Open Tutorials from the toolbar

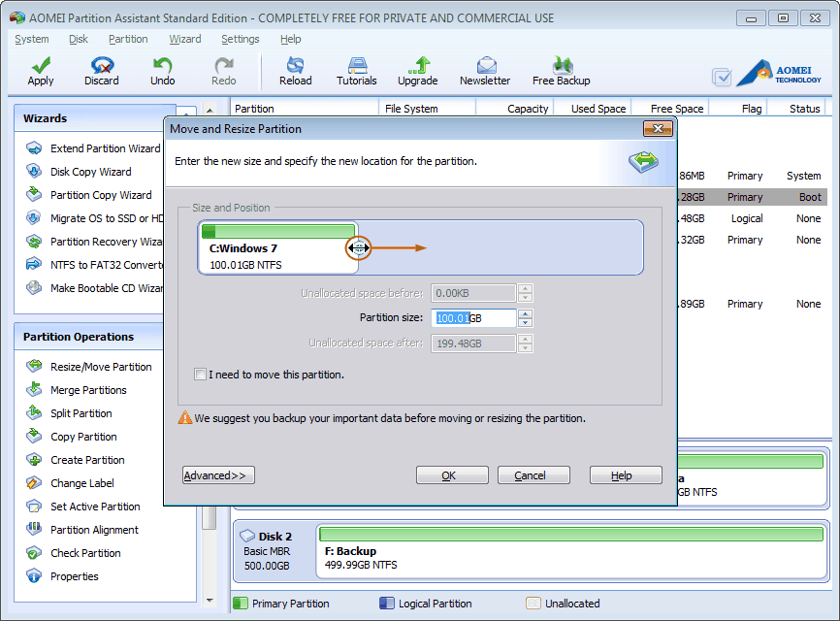click(x=356, y=70)
